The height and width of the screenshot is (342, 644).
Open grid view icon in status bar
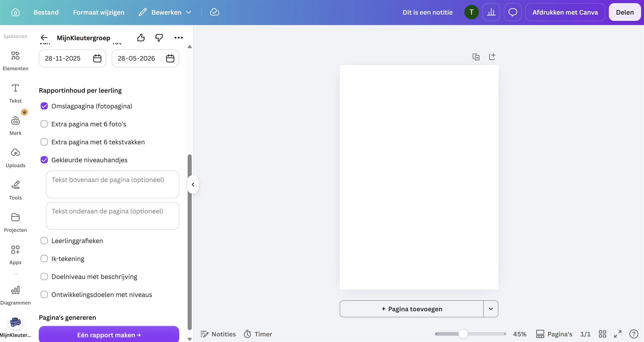[602, 334]
